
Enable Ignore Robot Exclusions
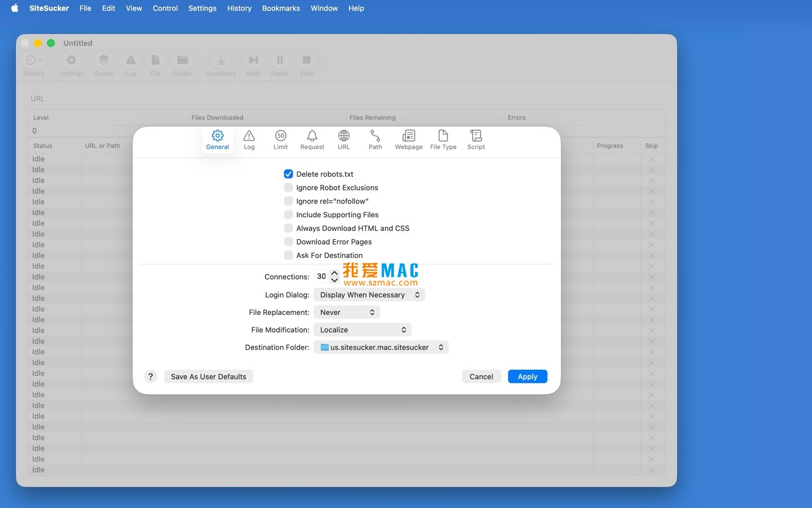point(288,187)
